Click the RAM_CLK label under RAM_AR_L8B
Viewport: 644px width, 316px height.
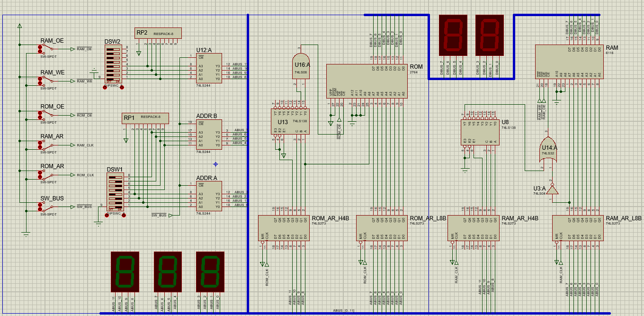561,276
